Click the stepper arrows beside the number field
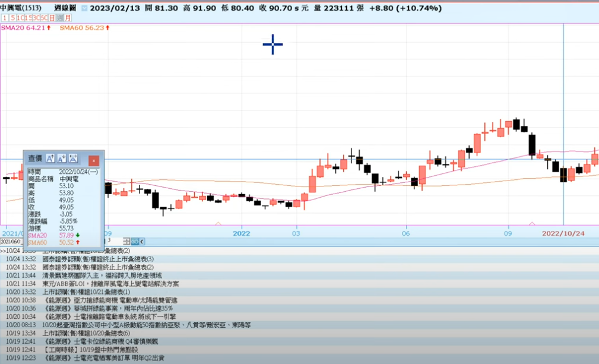The width and height of the screenshot is (599, 364). pos(126,242)
